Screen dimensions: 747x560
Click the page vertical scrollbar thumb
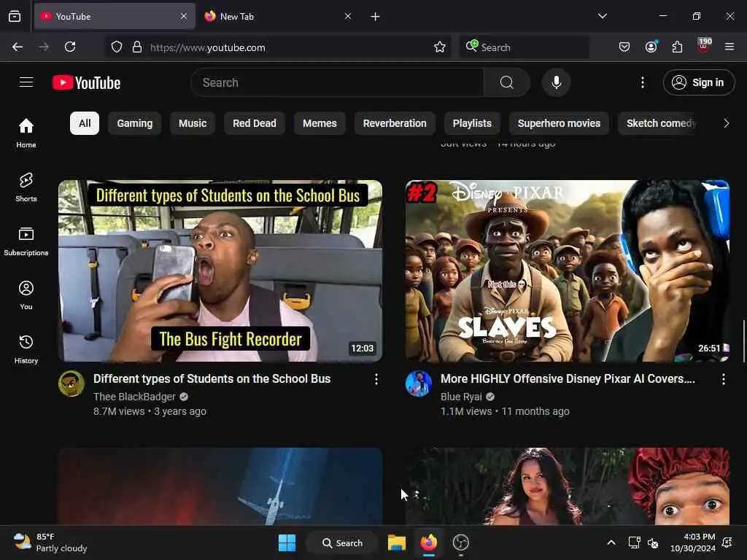743,341
